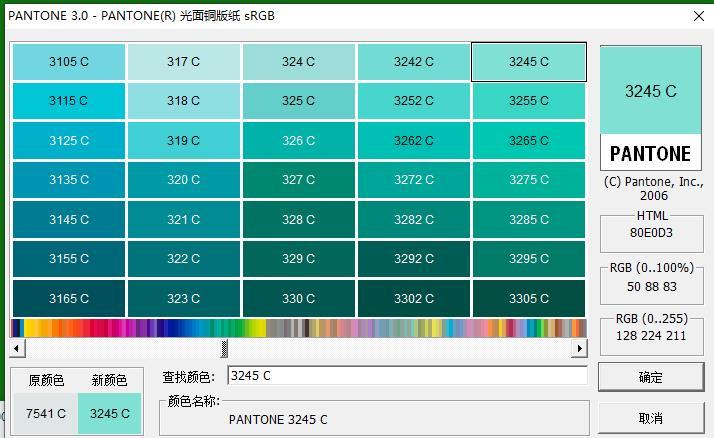Pick the 325 C swatch
This screenshot has width=714, height=438.
coord(299,101)
